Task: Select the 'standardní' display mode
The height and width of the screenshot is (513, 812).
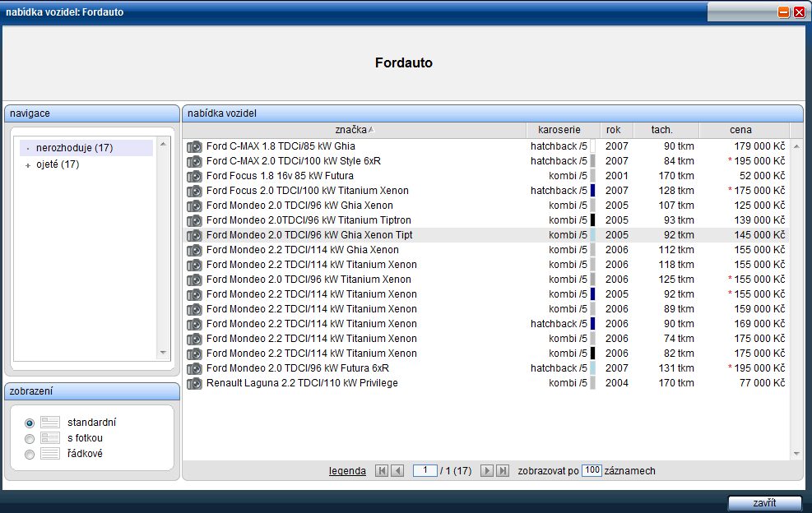Action: pyautogui.click(x=30, y=423)
